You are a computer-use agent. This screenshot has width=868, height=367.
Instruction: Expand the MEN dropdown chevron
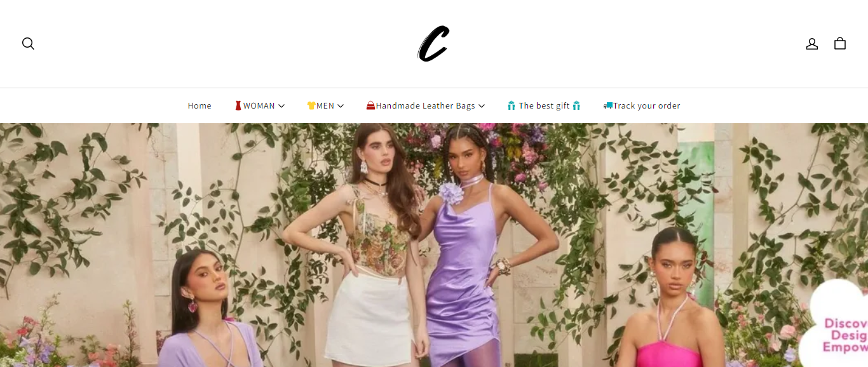(341, 106)
